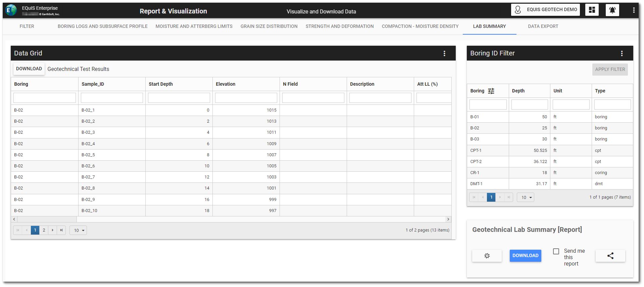This screenshot has height=287, width=644.
Task: Open the dashboard grid icon in header
Action: [x=592, y=10]
